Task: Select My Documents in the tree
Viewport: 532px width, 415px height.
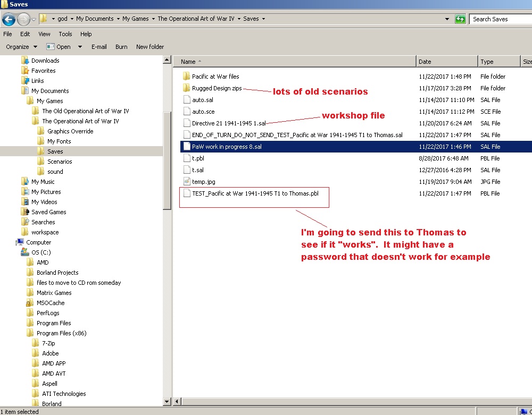Action: coord(50,91)
